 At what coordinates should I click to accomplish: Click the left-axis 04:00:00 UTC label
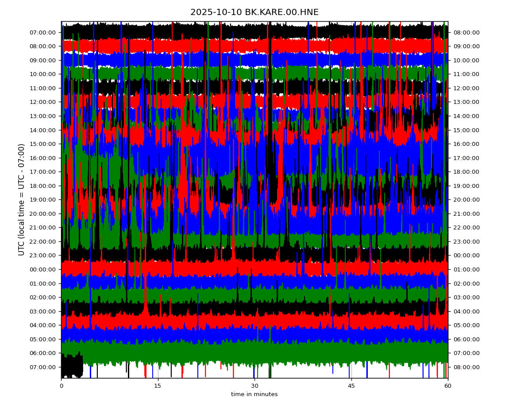coord(43,325)
